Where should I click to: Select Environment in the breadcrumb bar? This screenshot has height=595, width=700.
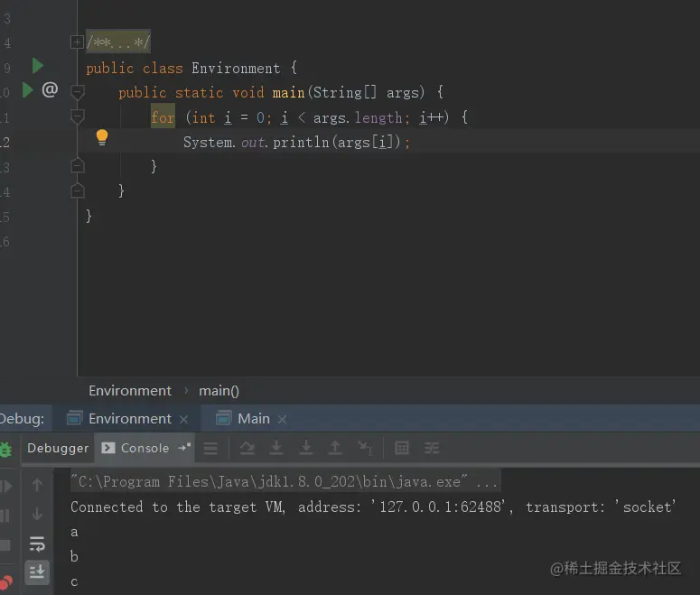[x=130, y=391]
